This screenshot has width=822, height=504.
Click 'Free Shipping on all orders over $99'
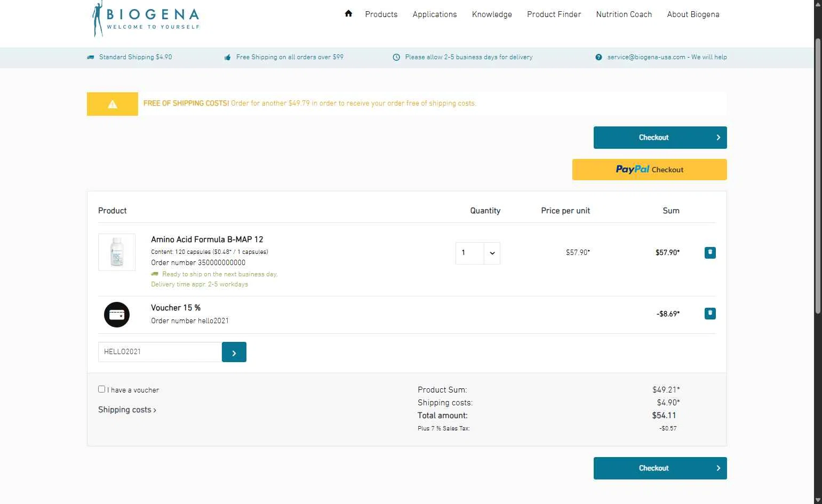click(290, 57)
